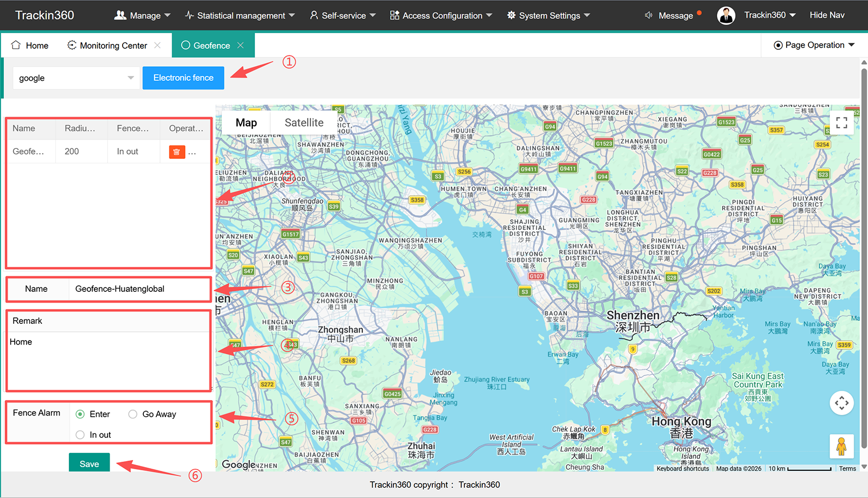Click the map scale 10 km control
Image resolution: width=868 pixels, height=498 pixels.
tap(800, 468)
